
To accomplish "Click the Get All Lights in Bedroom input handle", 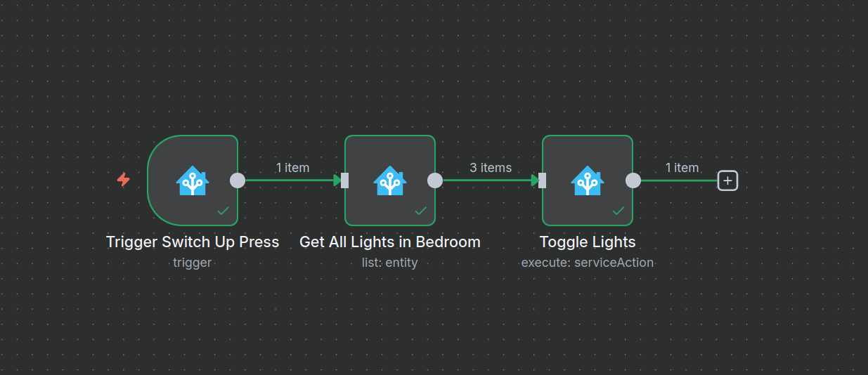I will coord(344,180).
